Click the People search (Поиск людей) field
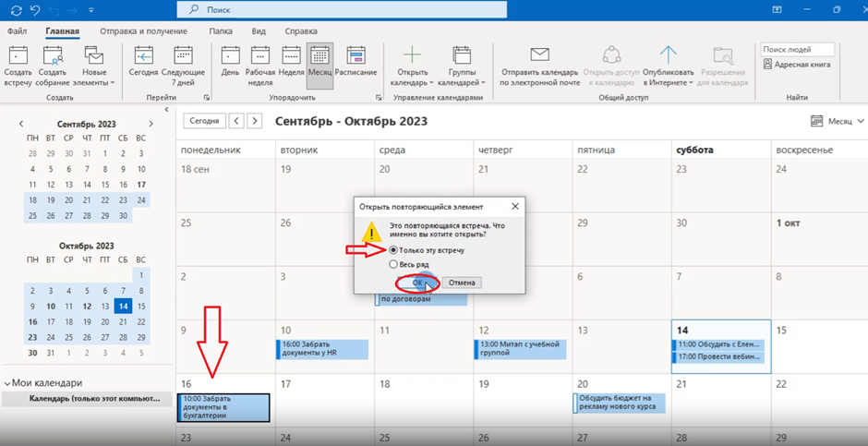This screenshot has height=446, width=868. (797, 49)
